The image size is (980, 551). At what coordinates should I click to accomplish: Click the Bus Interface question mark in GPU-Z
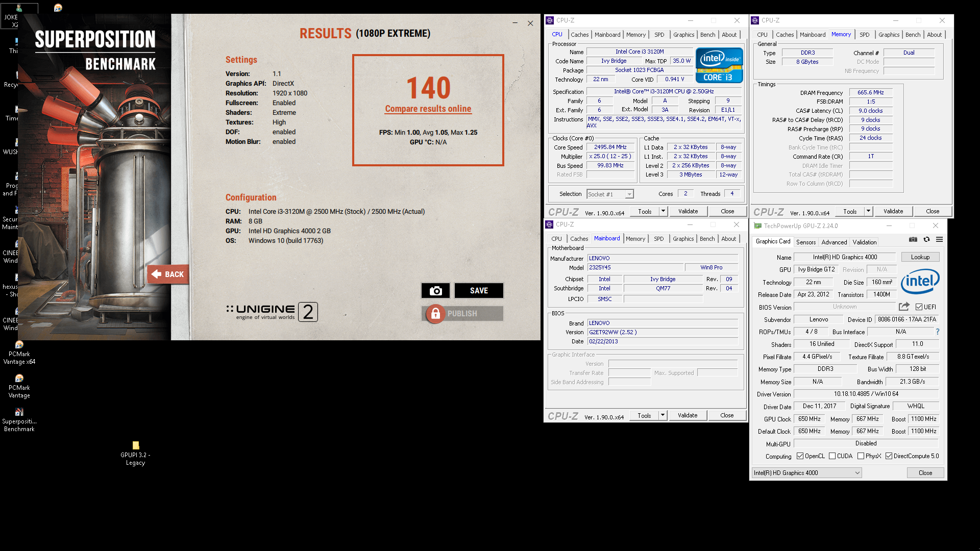coord(938,332)
